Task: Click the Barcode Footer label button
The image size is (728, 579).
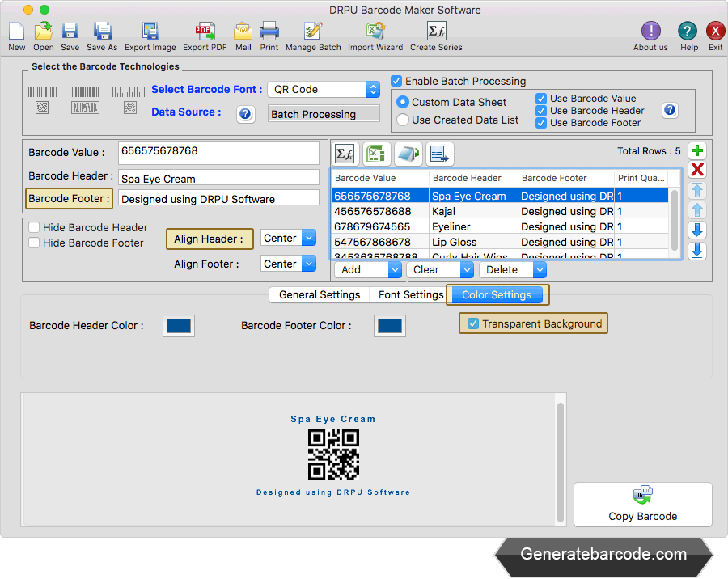Action: (69, 199)
